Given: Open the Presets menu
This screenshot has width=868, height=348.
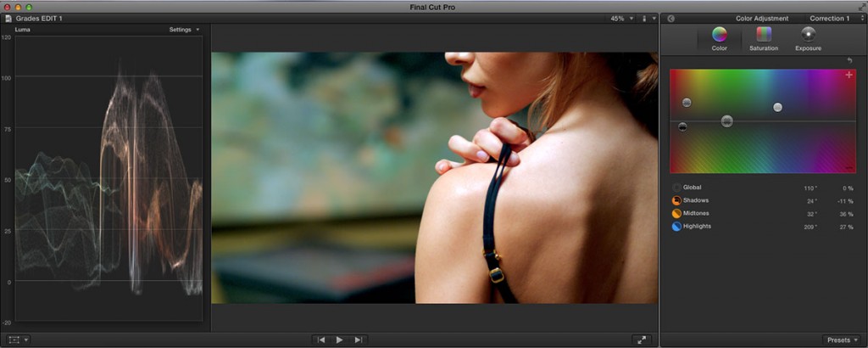Looking at the screenshot, I should [841, 340].
